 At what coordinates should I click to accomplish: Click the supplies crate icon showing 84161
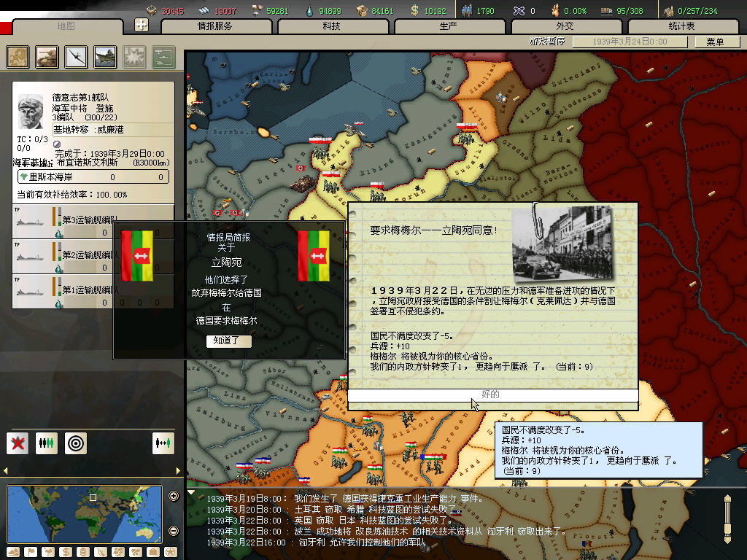[362, 10]
